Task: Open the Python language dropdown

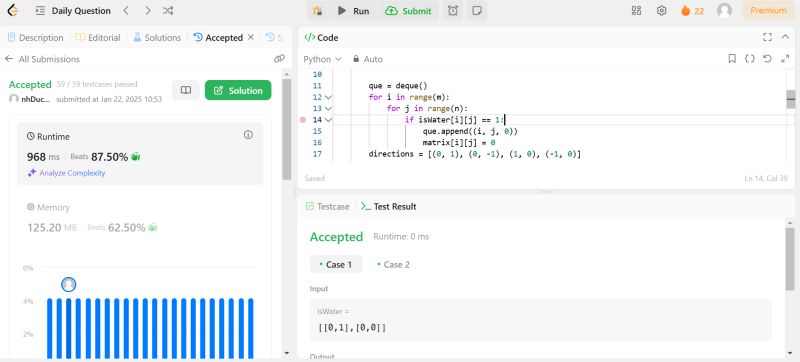Action: (x=322, y=59)
